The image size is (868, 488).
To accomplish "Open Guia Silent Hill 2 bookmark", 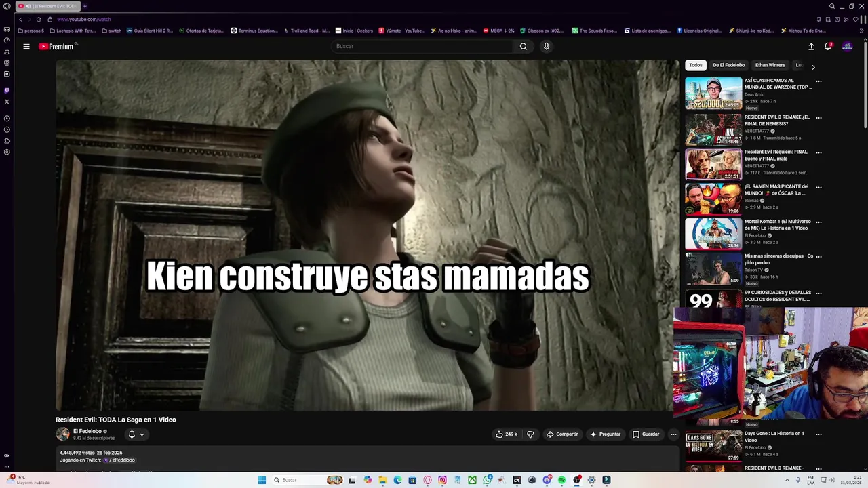I will (150, 30).
